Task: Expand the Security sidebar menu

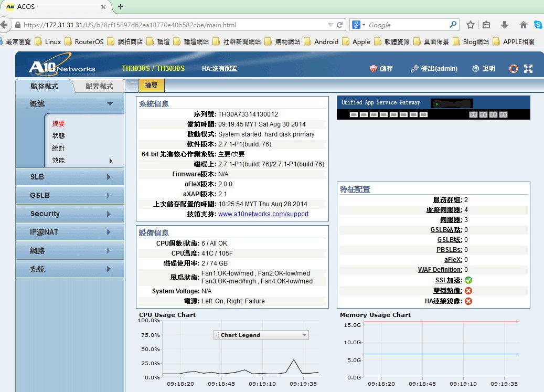Action: 70,214
